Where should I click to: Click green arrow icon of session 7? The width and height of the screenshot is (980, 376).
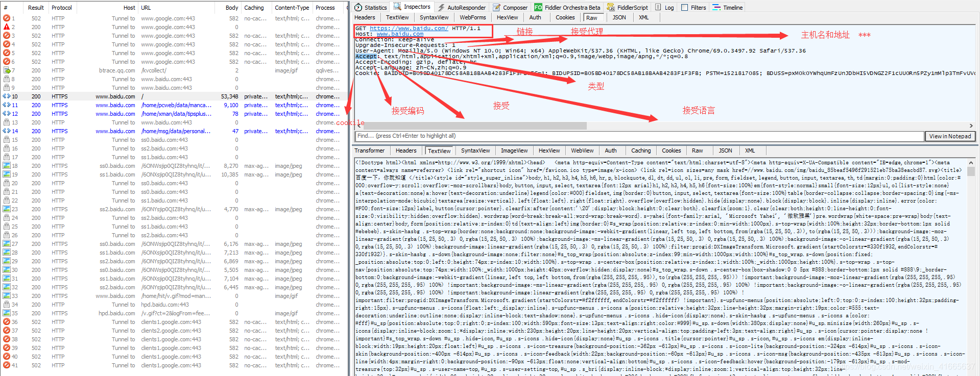7,70
